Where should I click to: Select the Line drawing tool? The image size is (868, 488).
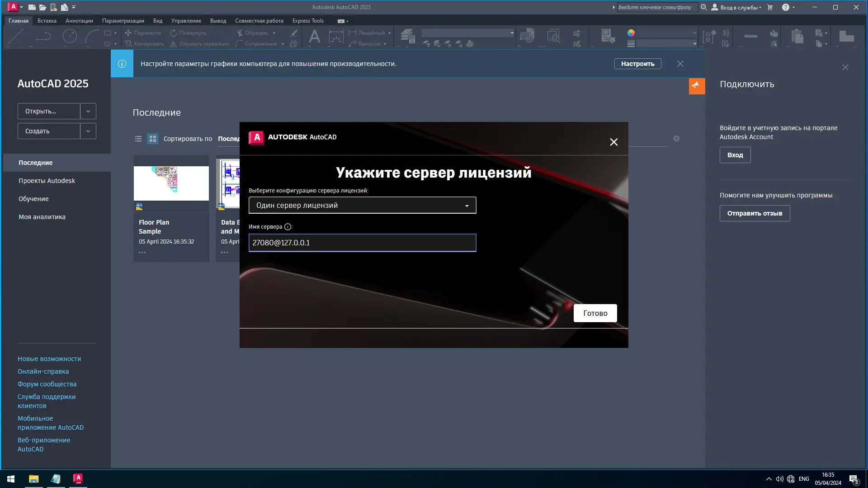tap(15, 36)
